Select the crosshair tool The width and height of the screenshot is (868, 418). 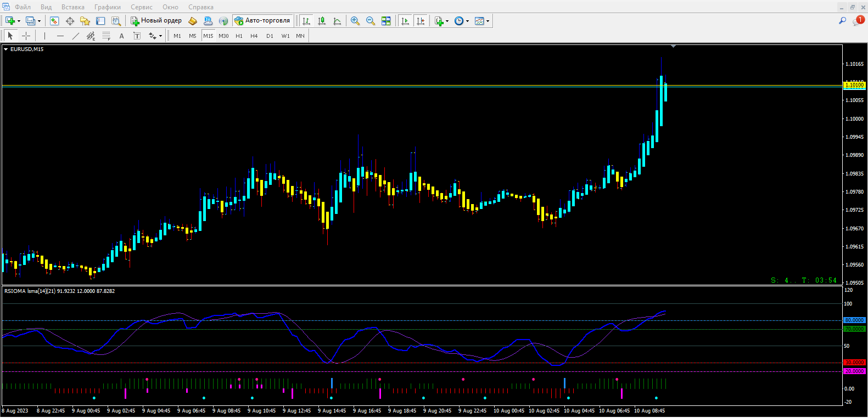pos(26,36)
